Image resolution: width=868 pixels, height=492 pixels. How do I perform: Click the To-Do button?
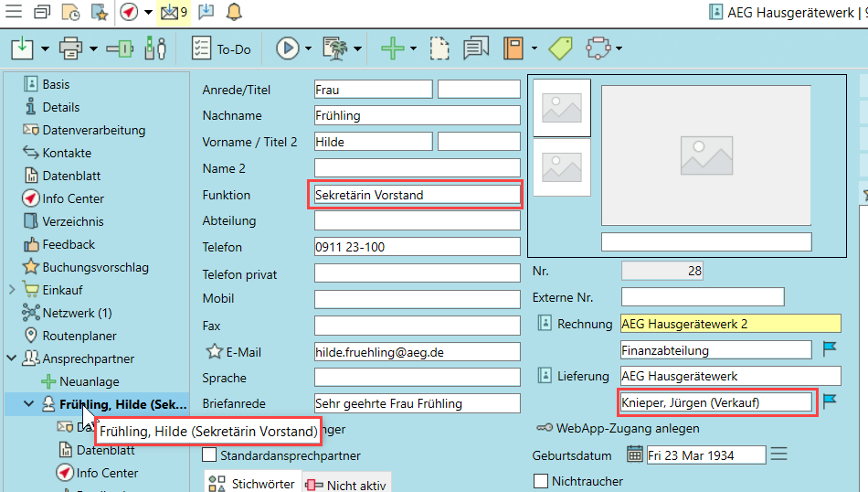(222, 48)
